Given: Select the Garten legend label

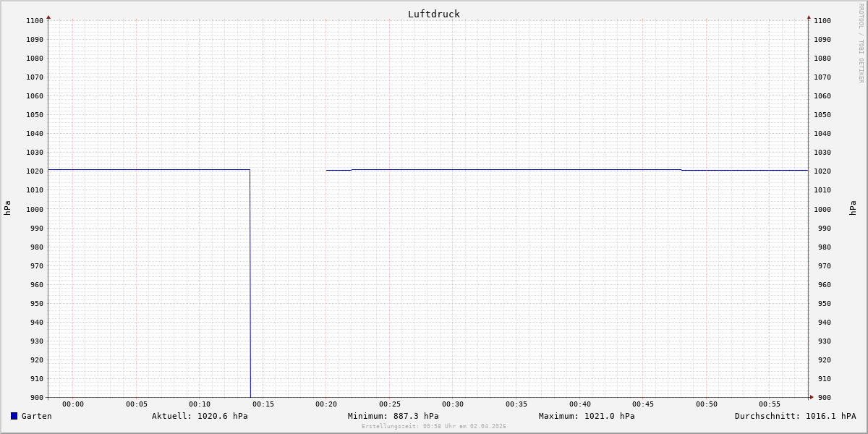Looking at the screenshot, I should (36, 416).
